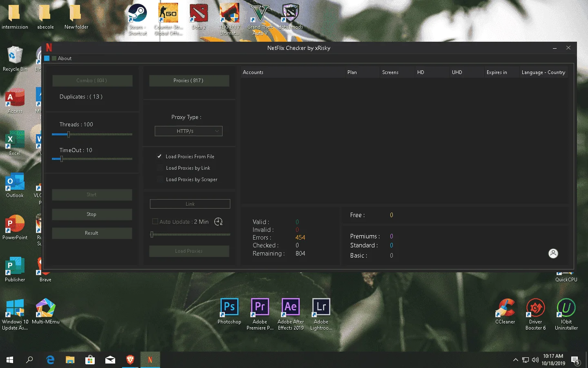Select the CCleaner desktop icon

pyautogui.click(x=505, y=312)
